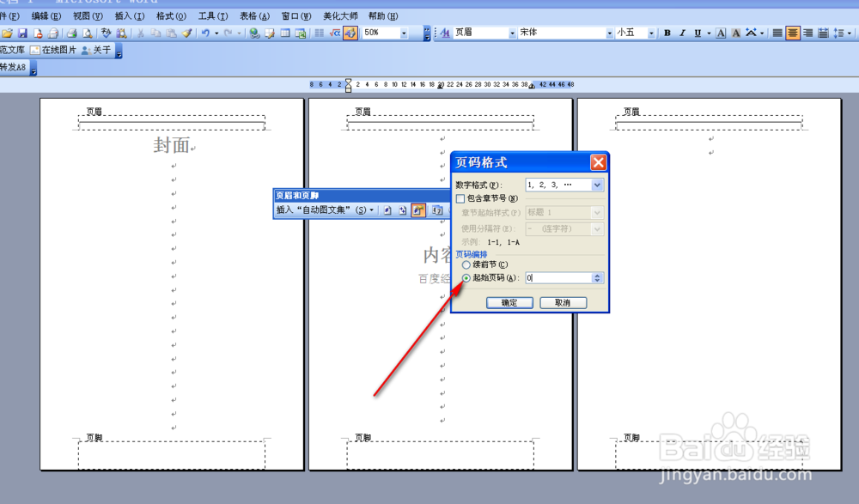Open the 页眉 style dropdown
The height and width of the screenshot is (504, 859).
(512, 33)
